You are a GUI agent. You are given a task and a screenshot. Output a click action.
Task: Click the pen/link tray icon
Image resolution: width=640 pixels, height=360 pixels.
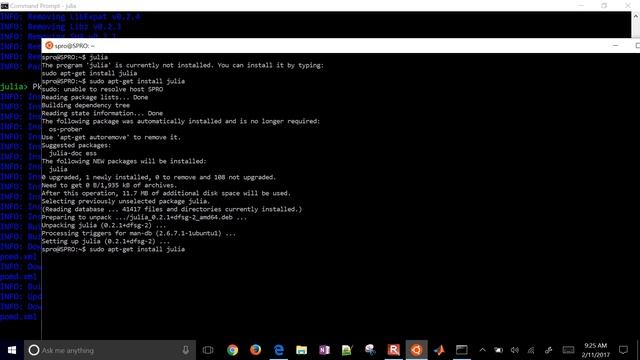(x=549, y=350)
